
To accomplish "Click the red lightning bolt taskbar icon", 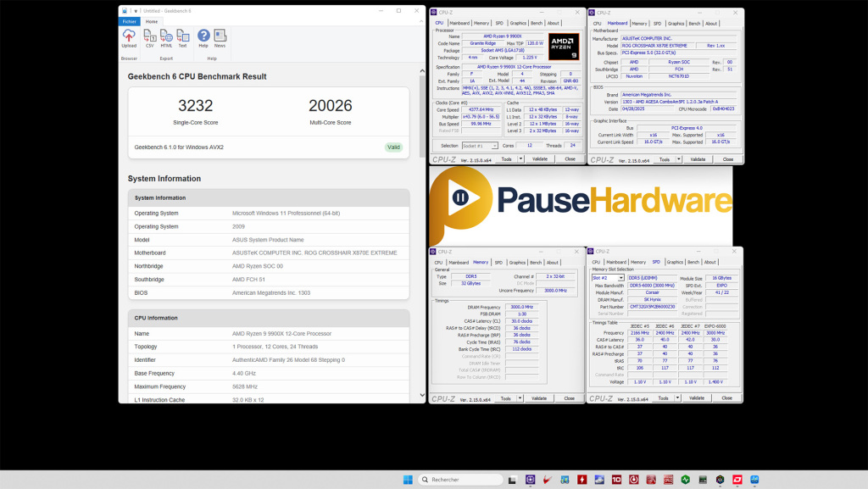I will coord(581,480).
